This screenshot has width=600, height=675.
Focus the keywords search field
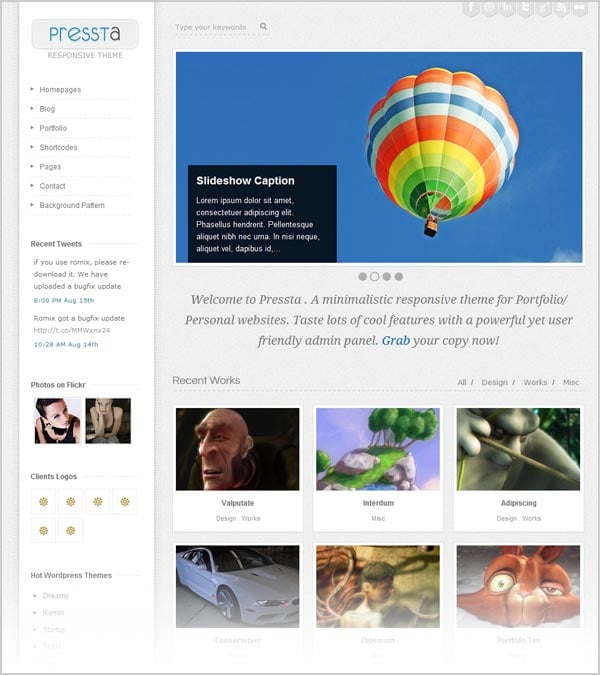click(x=215, y=27)
